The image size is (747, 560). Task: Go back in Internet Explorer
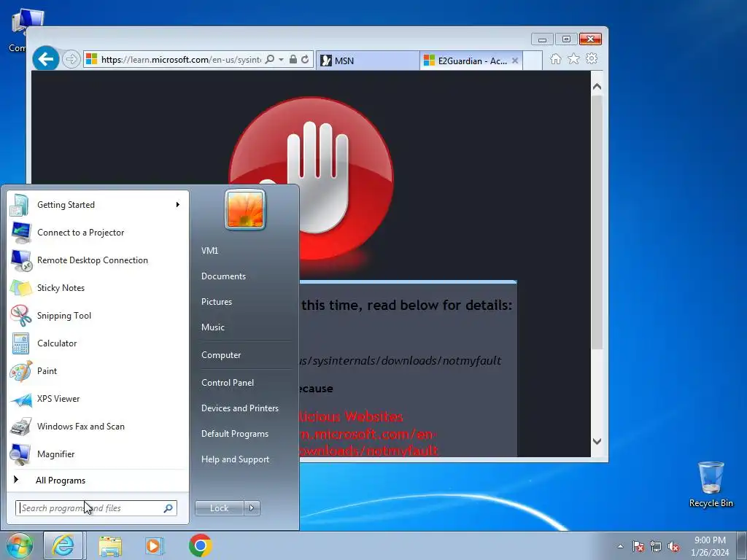click(46, 59)
